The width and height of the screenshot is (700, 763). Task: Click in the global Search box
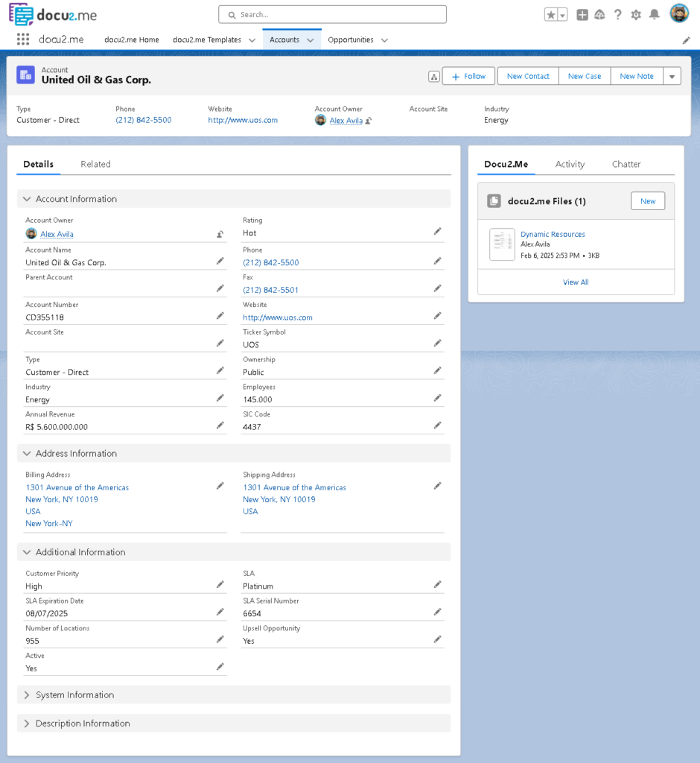pyautogui.click(x=332, y=15)
